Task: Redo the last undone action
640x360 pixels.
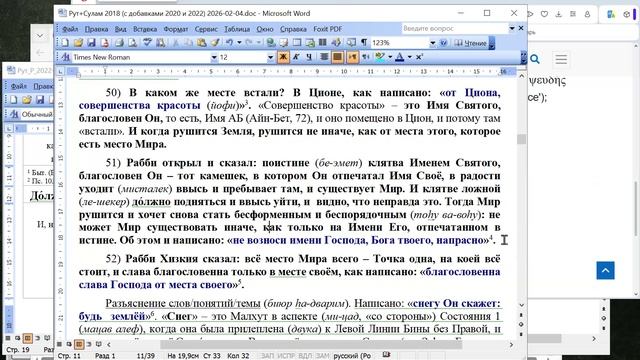Action: [249, 42]
